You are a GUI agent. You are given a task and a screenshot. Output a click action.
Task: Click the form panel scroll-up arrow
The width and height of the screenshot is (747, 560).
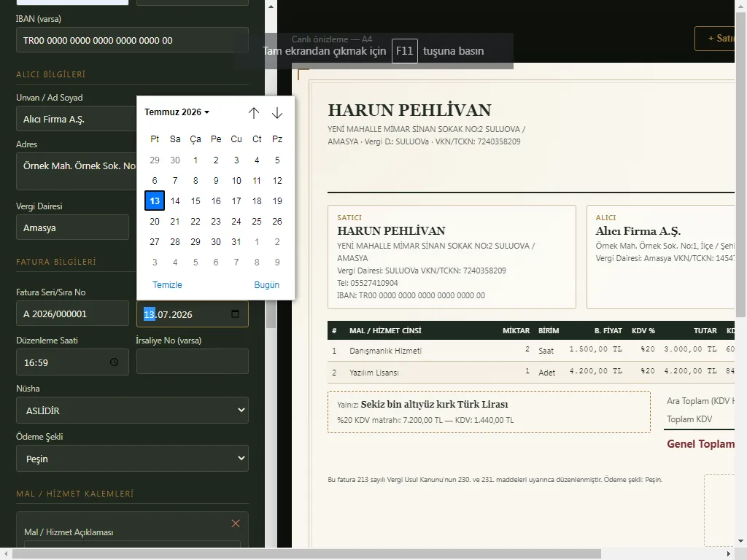[271, 7]
